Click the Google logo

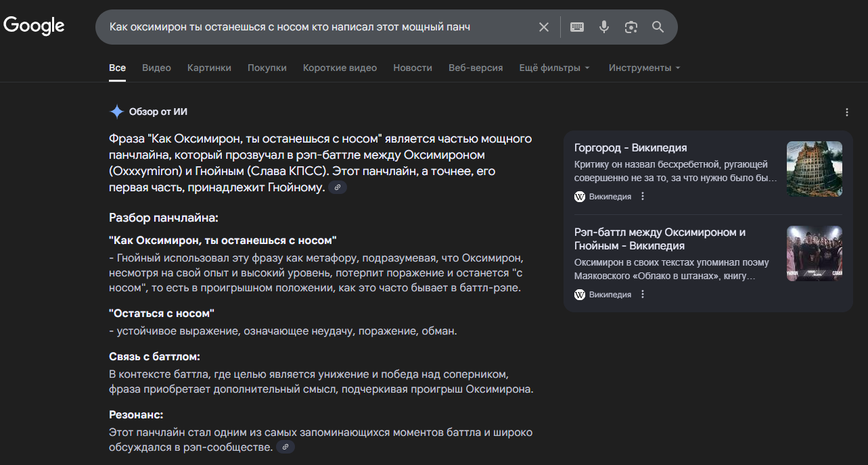click(34, 26)
